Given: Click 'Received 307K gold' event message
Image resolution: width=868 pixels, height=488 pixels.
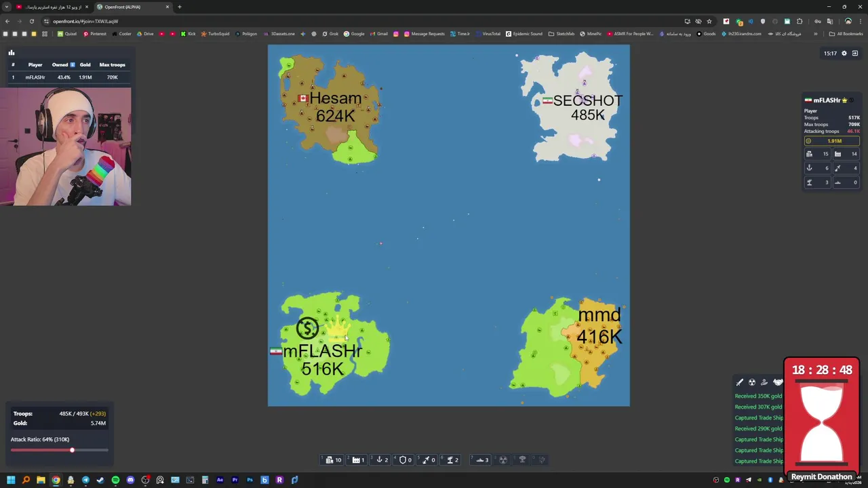Looking at the screenshot, I should click(758, 407).
